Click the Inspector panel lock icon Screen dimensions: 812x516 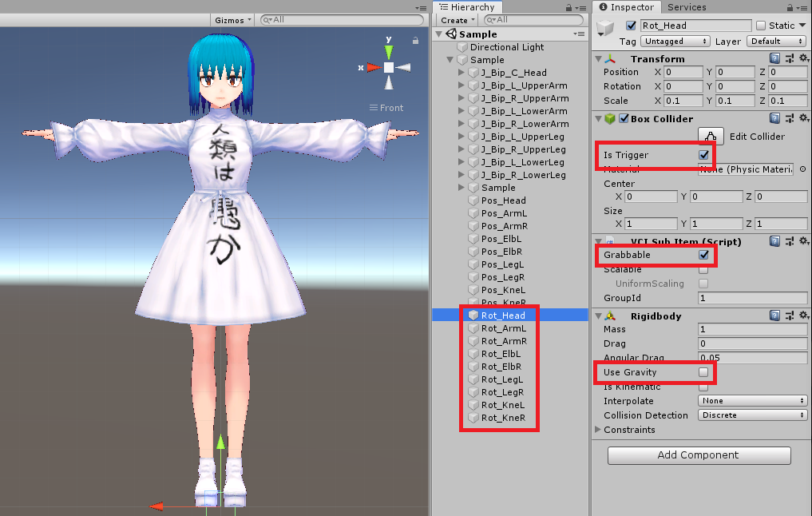[790, 8]
